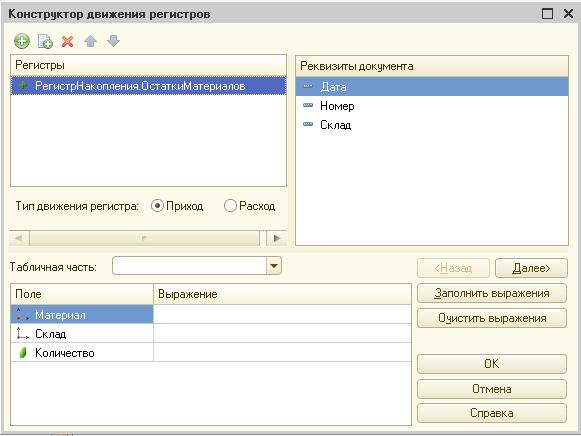The width and height of the screenshot is (581, 436).
Task: Move register down with the down arrow
Action: click(113, 41)
